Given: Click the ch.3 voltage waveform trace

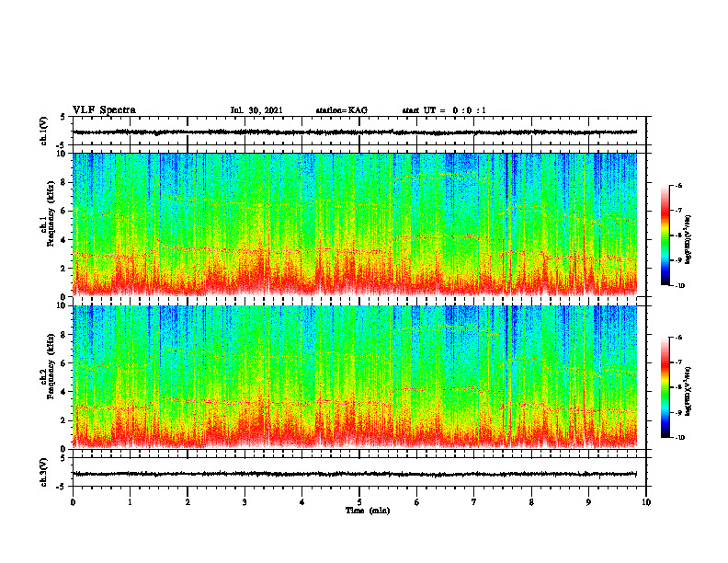Looking at the screenshot, I should pos(355,474).
